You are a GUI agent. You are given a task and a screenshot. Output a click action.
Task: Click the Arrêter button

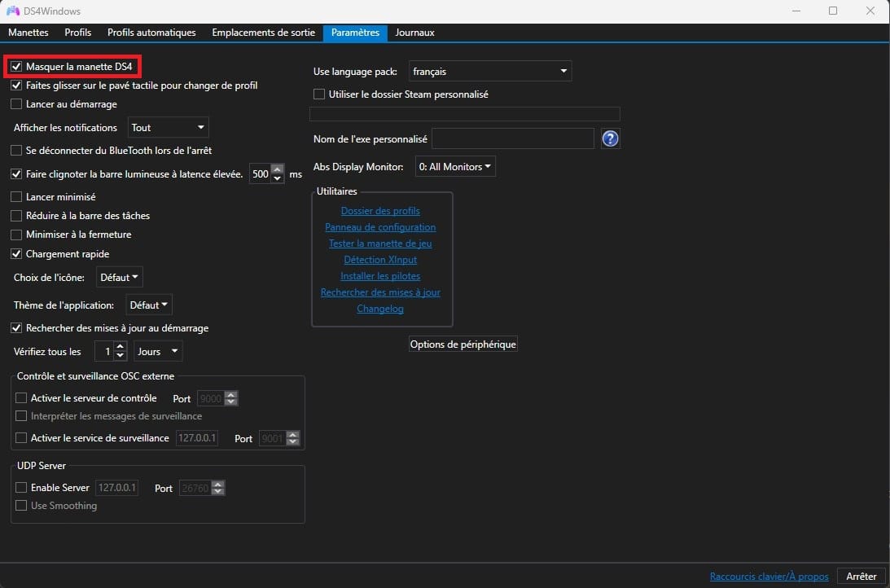(861, 576)
